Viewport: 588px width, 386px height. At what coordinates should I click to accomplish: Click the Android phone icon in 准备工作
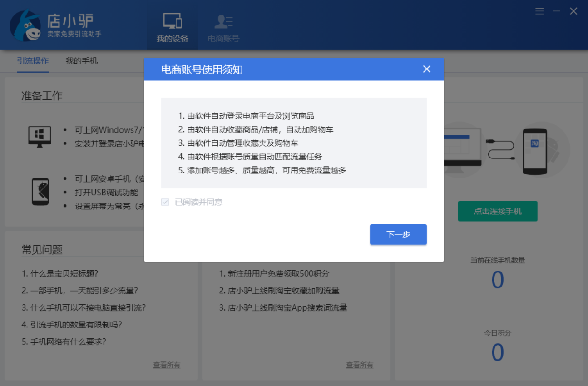point(40,192)
